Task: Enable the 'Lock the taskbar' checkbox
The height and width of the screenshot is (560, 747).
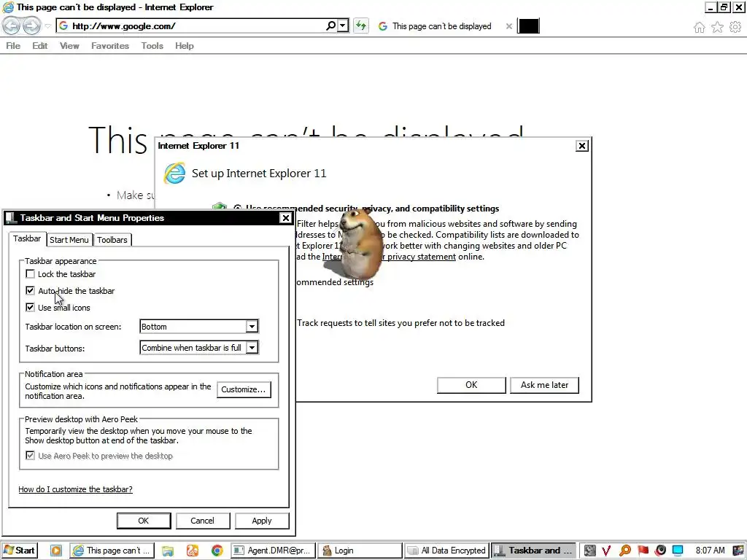Action: pyautogui.click(x=30, y=274)
